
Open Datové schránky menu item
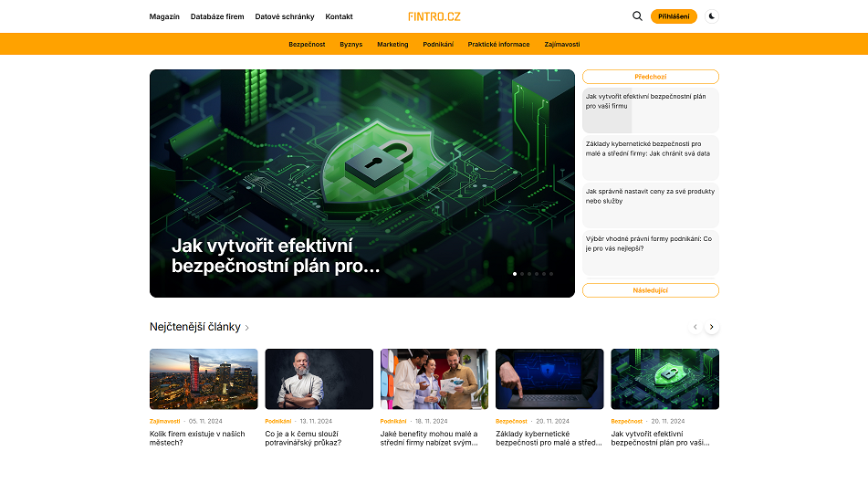click(x=285, y=16)
